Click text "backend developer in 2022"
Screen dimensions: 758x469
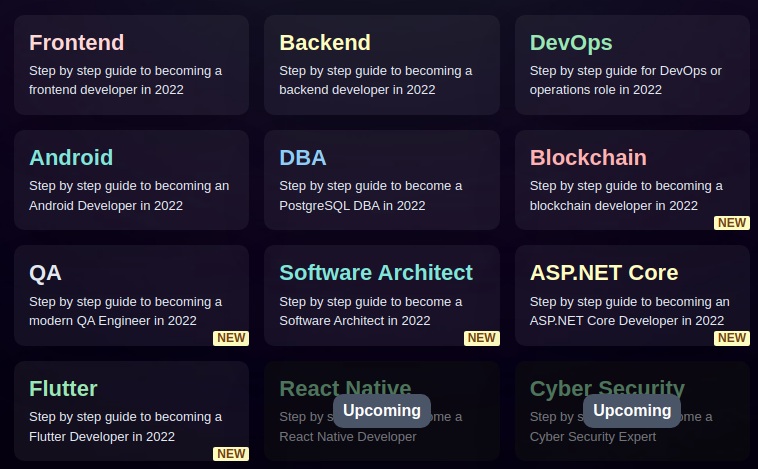(x=357, y=90)
